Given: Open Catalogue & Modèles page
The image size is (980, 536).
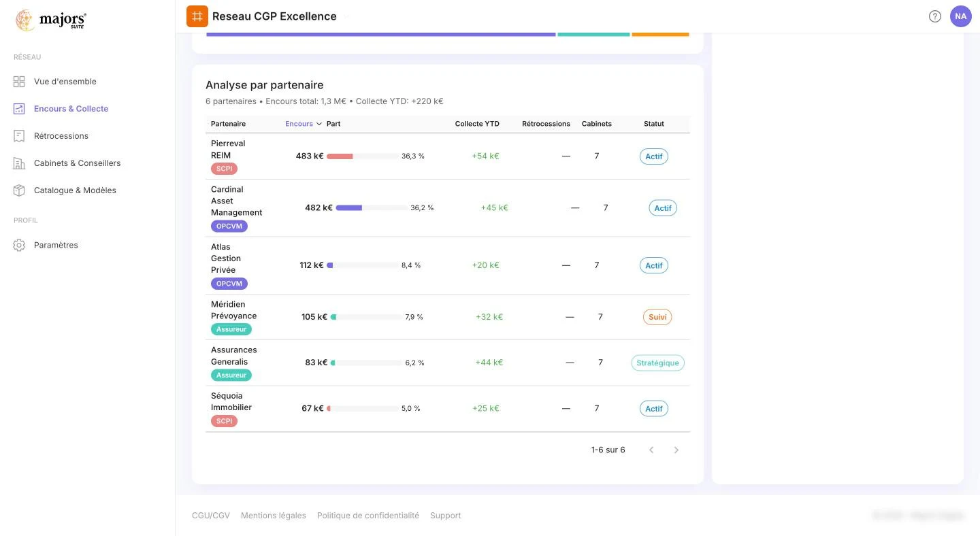Looking at the screenshot, I should point(75,190).
